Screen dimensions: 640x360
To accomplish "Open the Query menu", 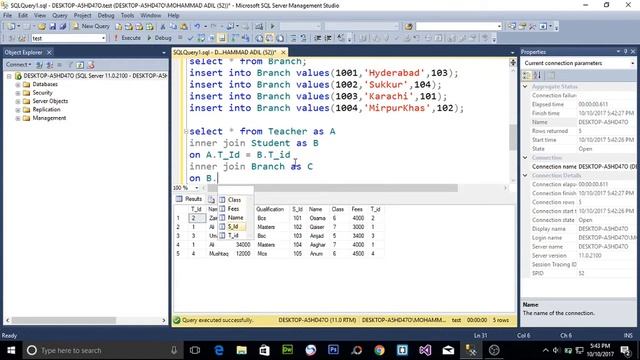I will pos(60,16).
